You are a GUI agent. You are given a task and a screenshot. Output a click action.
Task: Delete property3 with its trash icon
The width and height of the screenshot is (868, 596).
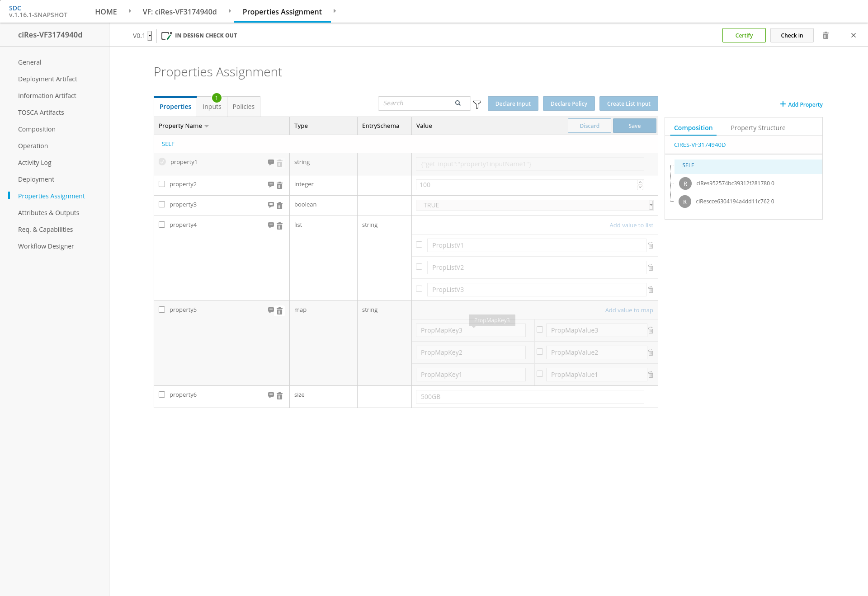point(279,205)
